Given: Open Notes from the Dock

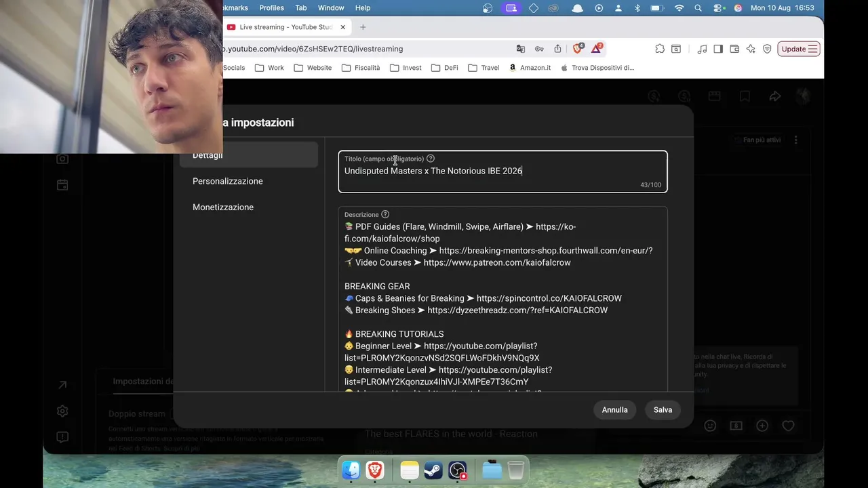Looking at the screenshot, I should (410, 470).
